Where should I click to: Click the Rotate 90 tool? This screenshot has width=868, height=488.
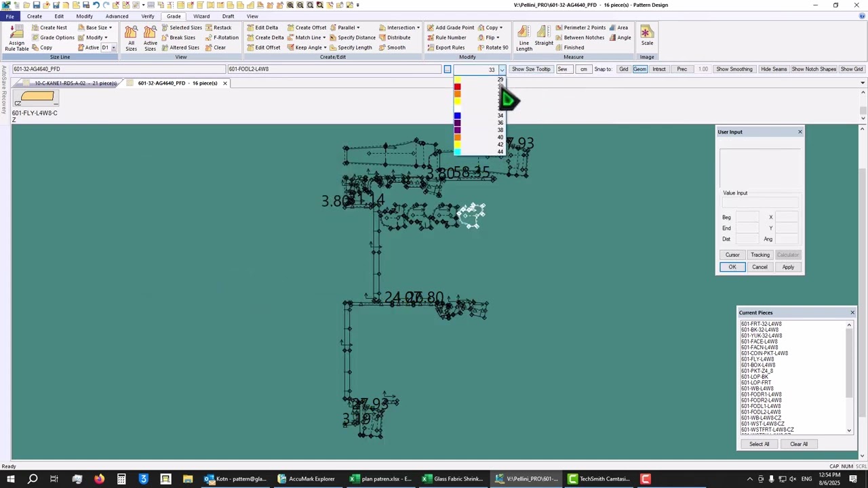pos(492,47)
